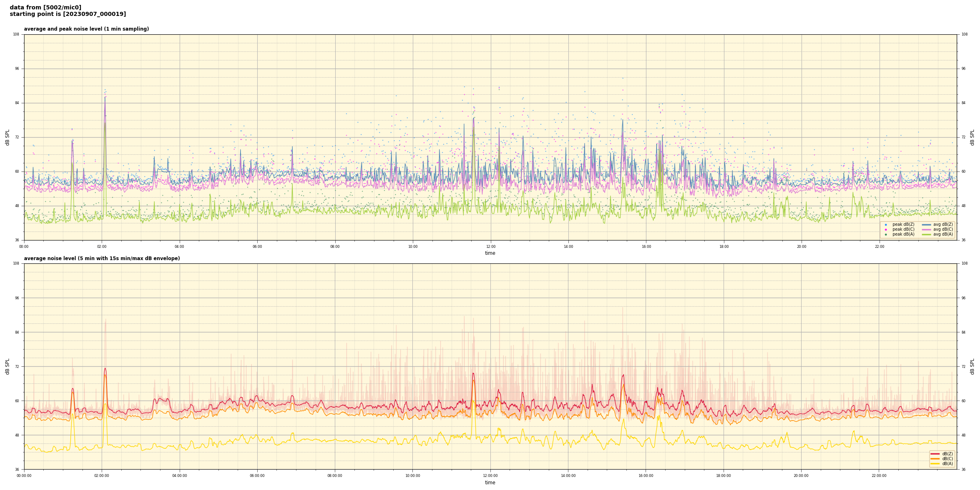The image size is (980, 490).
Task: Click the red dB(Z) swatch in bottom legend
Action: click(935, 454)
